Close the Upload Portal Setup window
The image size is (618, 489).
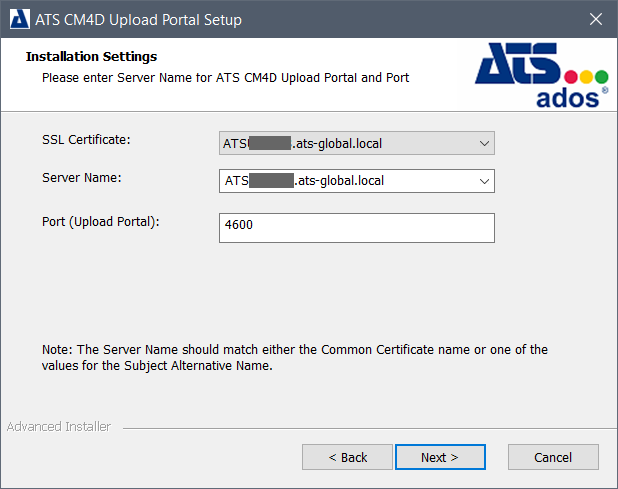click(596, 19)
